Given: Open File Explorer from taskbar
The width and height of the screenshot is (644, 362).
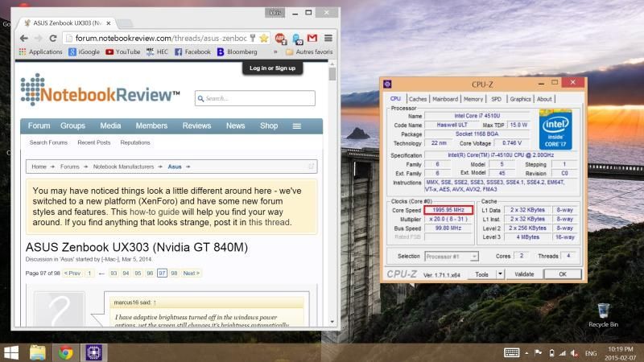Looking at the screenshot, I should 38,352.
